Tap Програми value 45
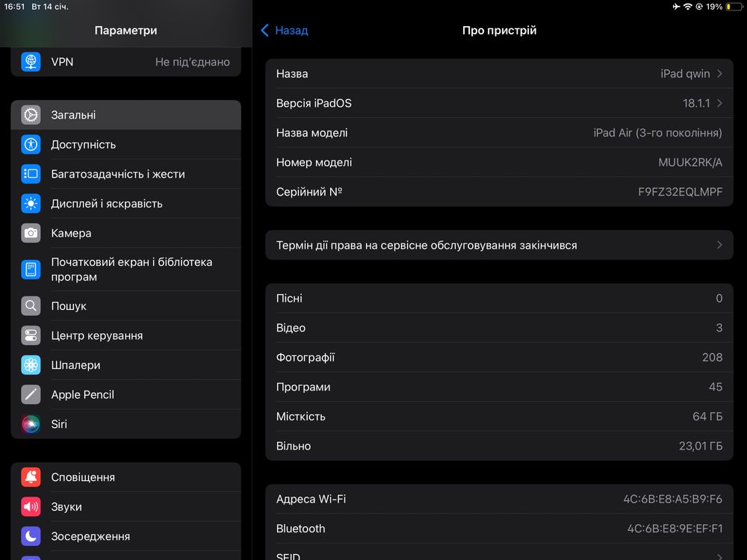 716,387
